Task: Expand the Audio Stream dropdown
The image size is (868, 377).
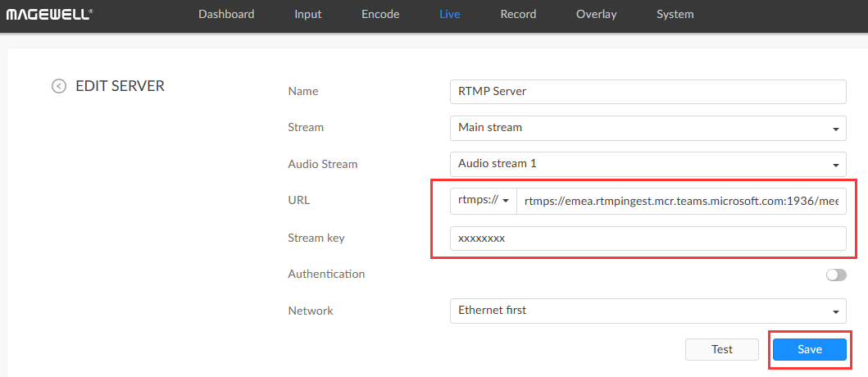Action: click(648, 164)
